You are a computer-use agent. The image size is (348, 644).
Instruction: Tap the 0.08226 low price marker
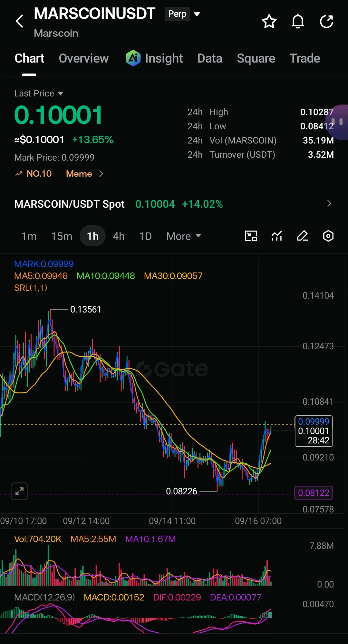pyautogui.click(x=181, y=491)
